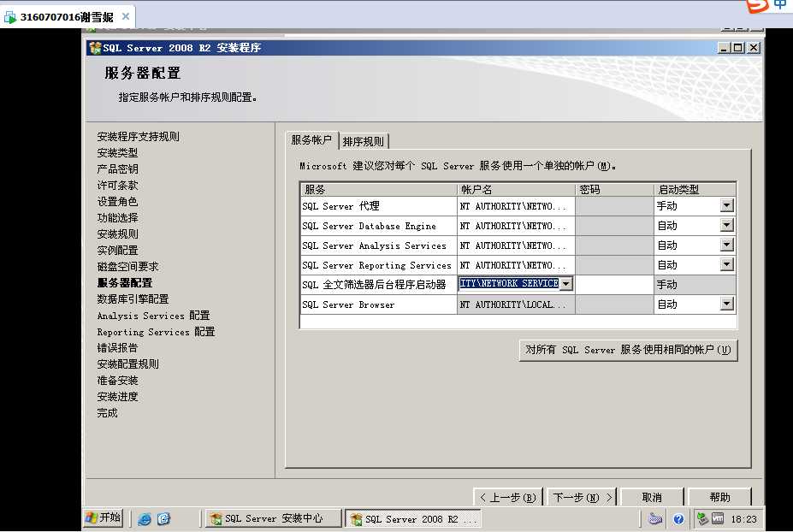This screenshot has width=793, height=532.
Task: Click account name cell for SQL Server 代理
Action: click(516, 206)
